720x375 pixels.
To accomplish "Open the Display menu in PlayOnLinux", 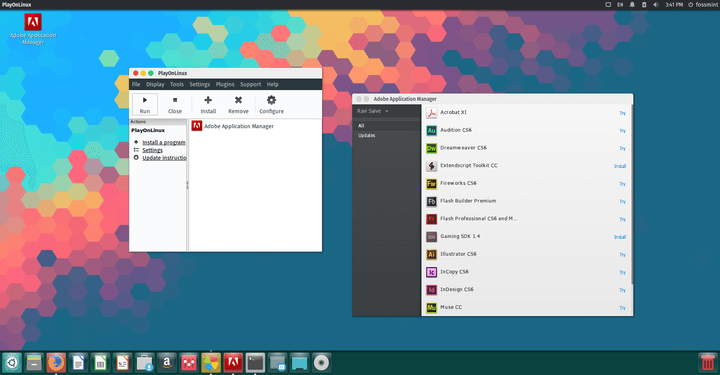I will [x=155, y=84].
